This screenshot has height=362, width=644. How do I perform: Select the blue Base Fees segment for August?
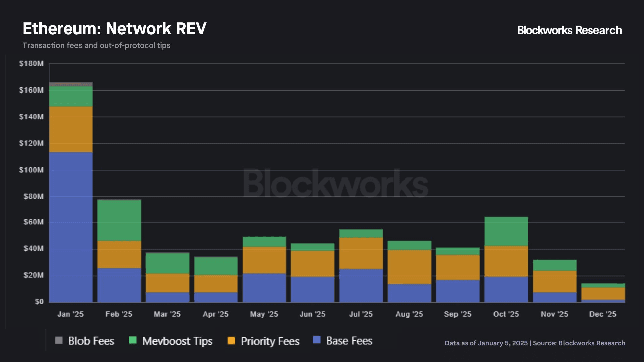tap(410, 293)
